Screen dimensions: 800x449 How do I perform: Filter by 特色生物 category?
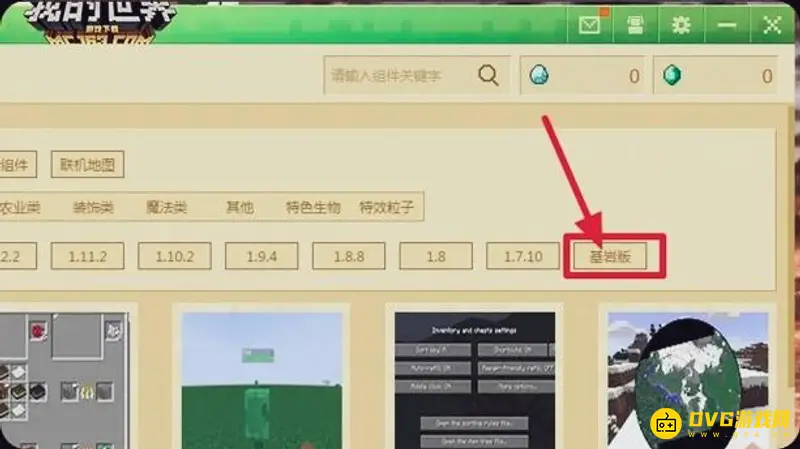click(313, 208)
